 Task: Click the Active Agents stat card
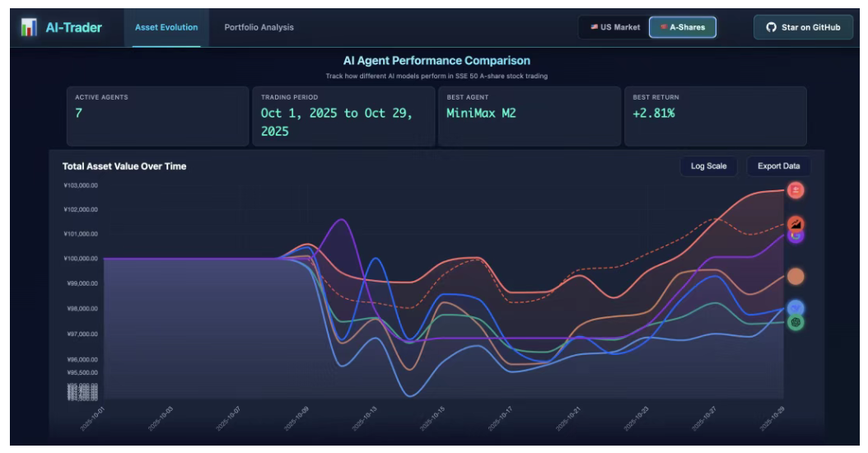coord(157,116)
